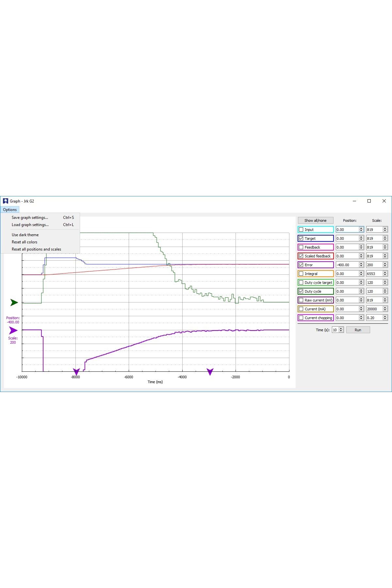Check the Raw current (mV) box
Screen dimensions: 392x588
click(301, 300)
